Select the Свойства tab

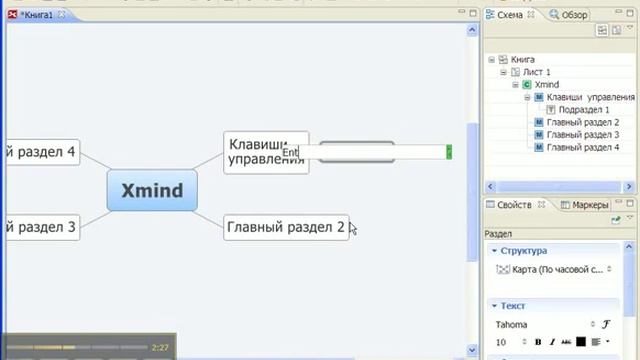point(509,204)
